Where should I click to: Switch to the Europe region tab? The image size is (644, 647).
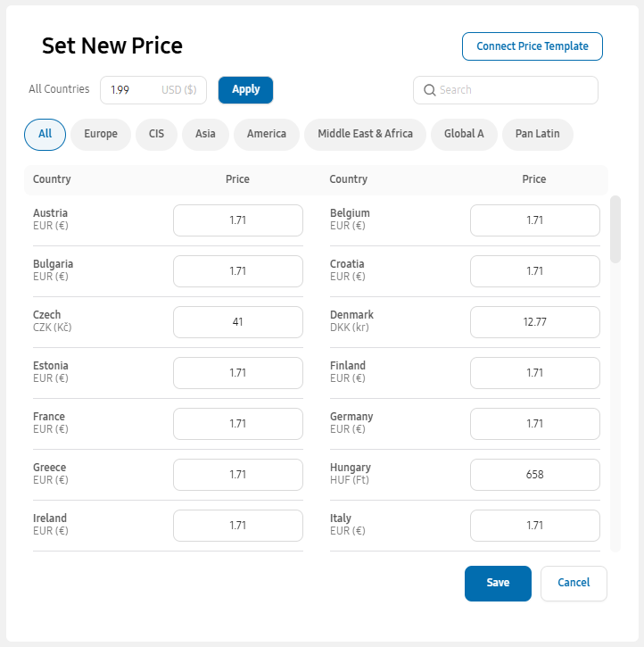101,134
